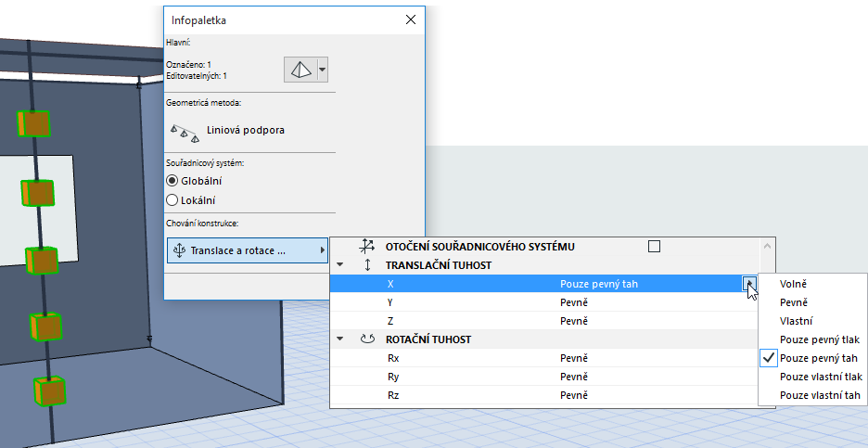Click the rotated coordinate system icon
Image resolution: width=868 pixels, height=448 pixels.
(x=366, y=247)
